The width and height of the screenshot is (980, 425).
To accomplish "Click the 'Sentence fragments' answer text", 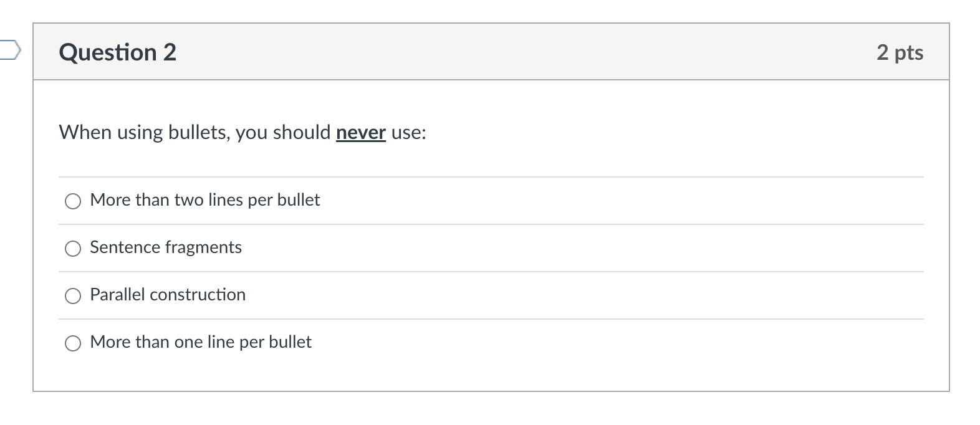I will pos(165,247).
